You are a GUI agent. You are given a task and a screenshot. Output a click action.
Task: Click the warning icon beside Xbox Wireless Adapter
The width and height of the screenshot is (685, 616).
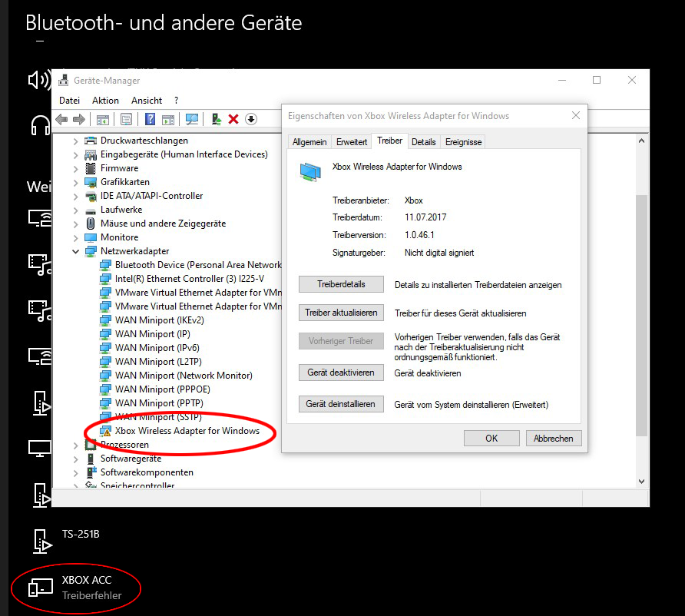coord(105,431)
